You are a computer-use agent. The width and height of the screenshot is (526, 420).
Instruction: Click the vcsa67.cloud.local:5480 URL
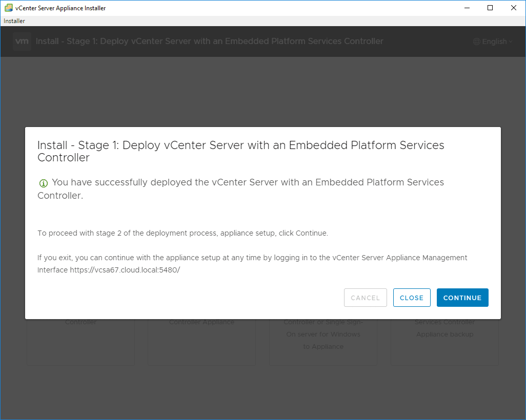[125, 270]
